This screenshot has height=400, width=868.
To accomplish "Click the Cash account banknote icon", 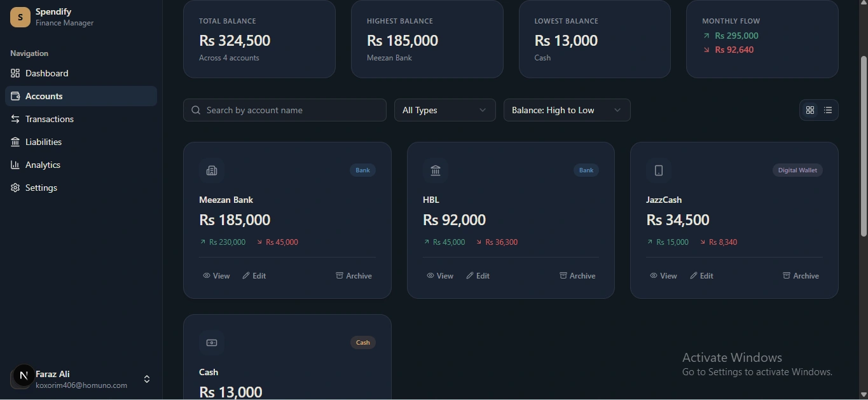I will tap(212, 343).
